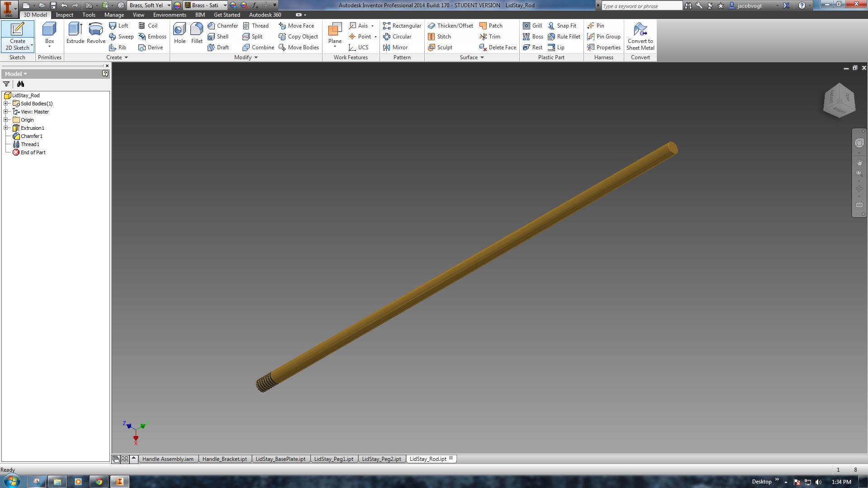The height and width of the screenshot is (488, 868).
Task: Select the Split tool
Action: 252,37
